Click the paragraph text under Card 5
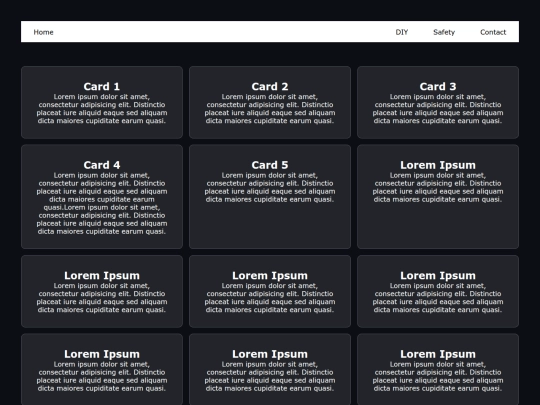 270,187
